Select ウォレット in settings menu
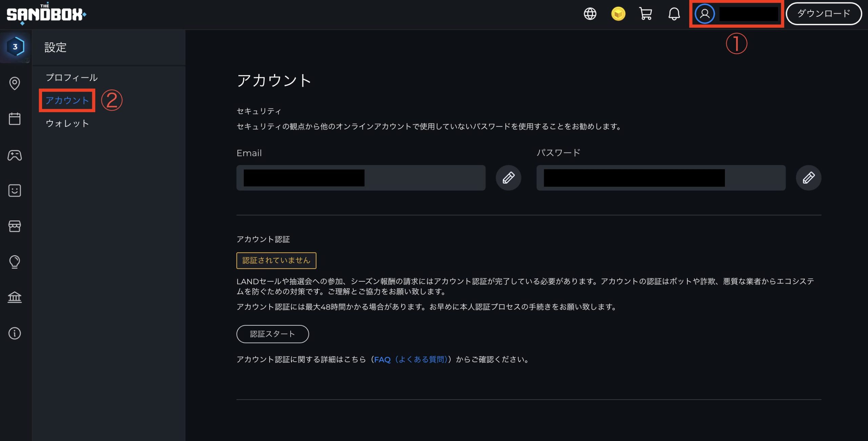868x441 pixels. click(67, 123)
